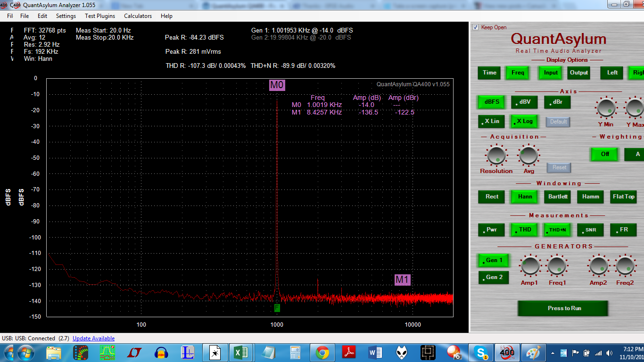644x362 pixels.
Task: Select Hann window function
Action: click(x=525, y=197)
